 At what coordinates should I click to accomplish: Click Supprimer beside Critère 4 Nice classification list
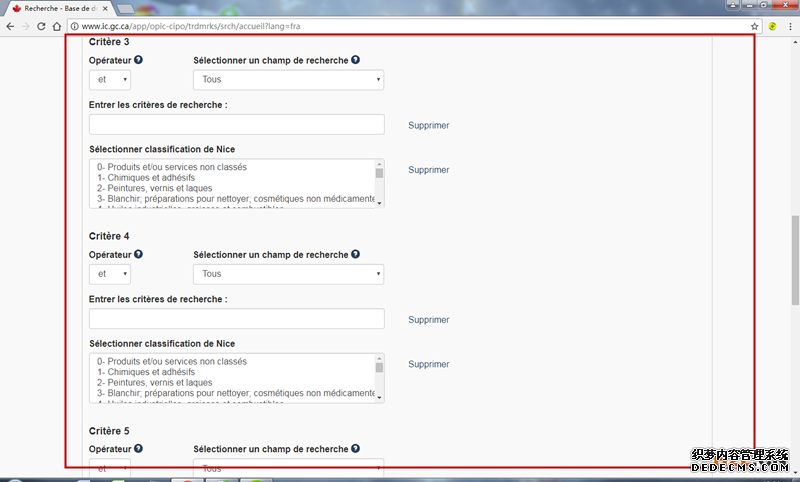(428, 365)
